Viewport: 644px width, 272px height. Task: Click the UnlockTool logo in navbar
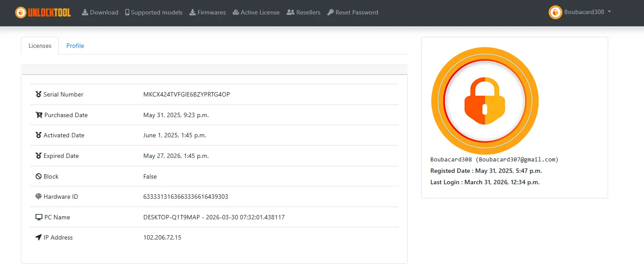tap(43, 12)
